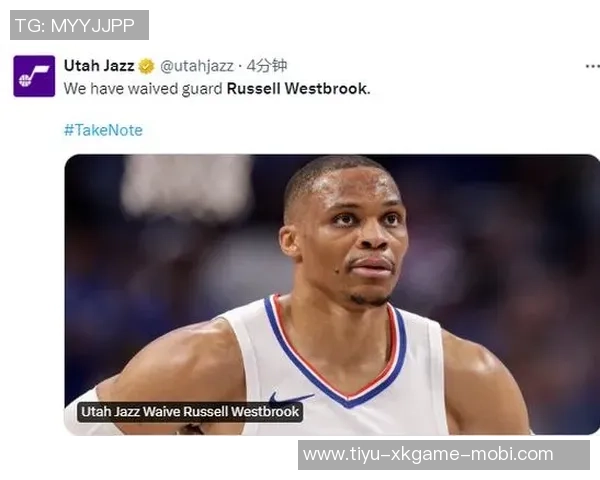Viewport: 600px width, 480px height.
Task: Click the dot separator before the timestamp
Action: 240,67
